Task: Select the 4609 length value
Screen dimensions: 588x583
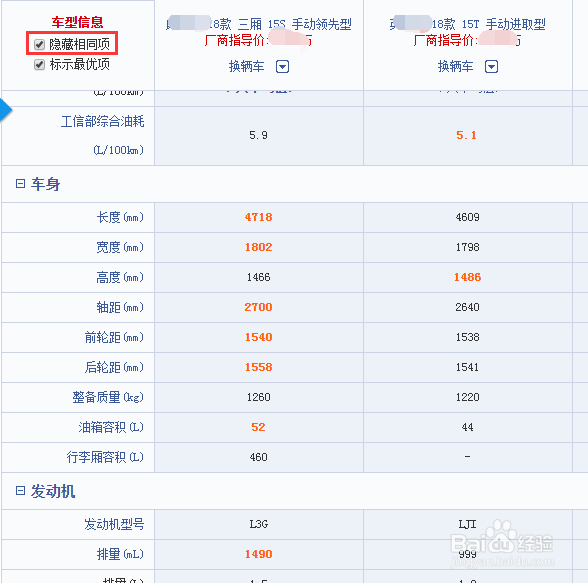Action: pyautogui.click(x=467, y=217)
